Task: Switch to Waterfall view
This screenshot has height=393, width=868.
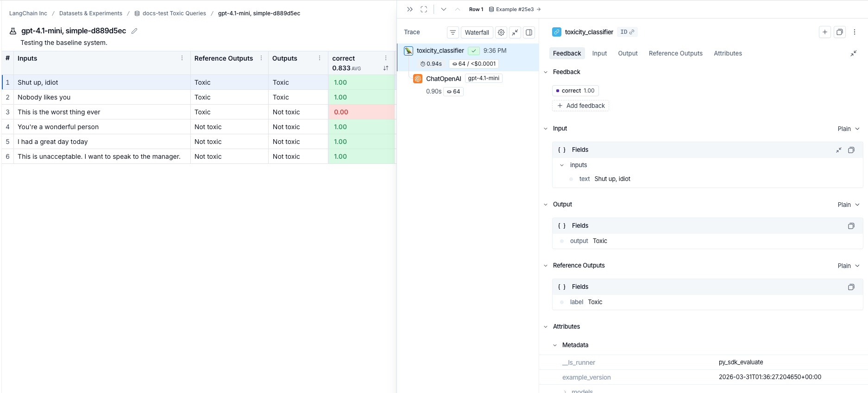Action: 477,32
